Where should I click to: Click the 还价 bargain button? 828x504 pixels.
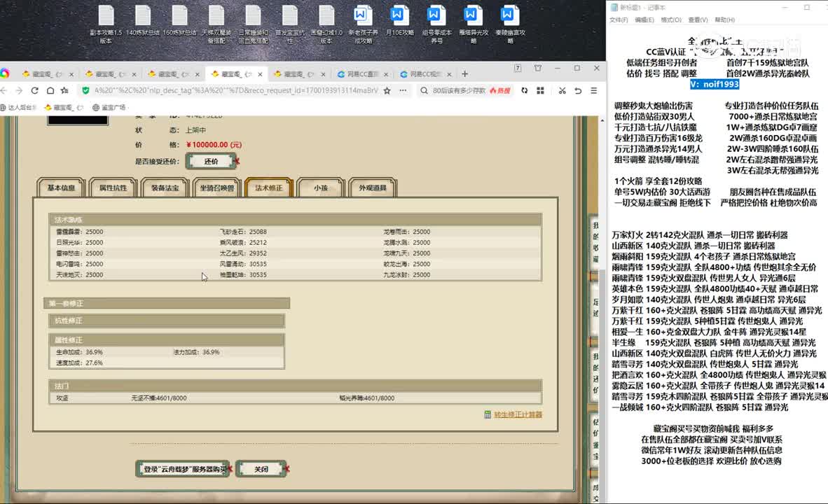point(212,162)
